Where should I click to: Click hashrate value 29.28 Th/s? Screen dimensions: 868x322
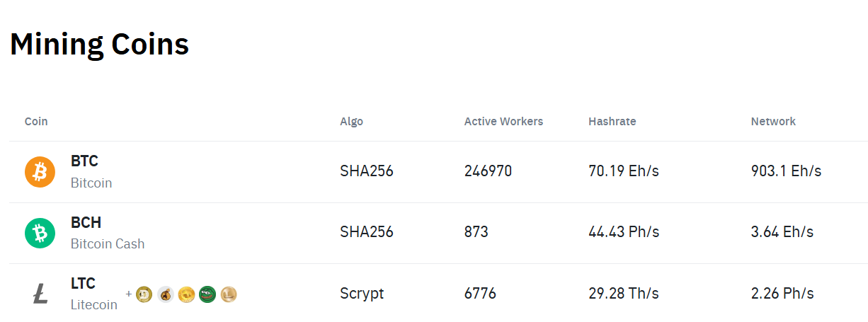pyautogui.click(x=624, y=293)
